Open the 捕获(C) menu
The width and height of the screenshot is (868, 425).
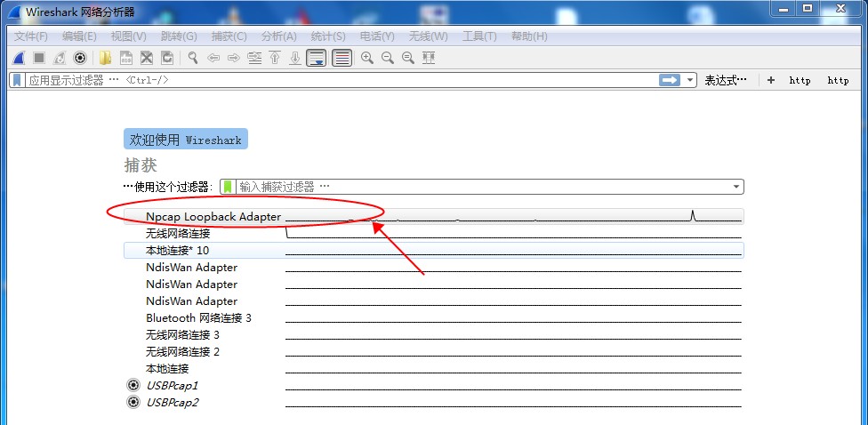[x=229, y=36]
